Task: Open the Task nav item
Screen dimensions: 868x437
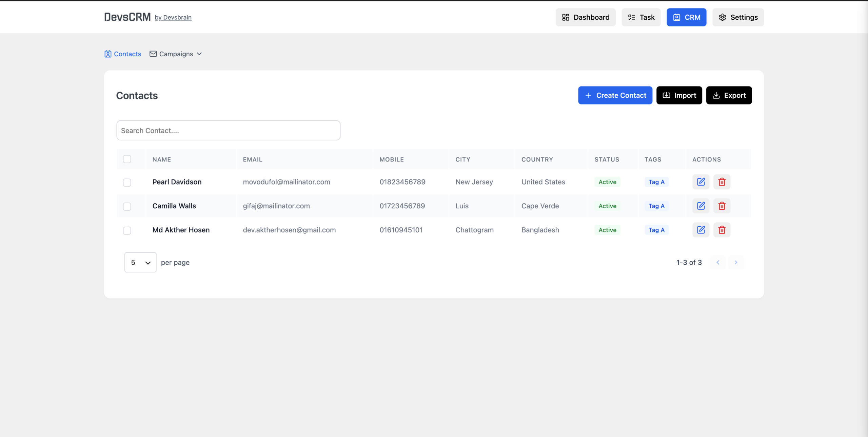Action: click(x=641, y=17)
